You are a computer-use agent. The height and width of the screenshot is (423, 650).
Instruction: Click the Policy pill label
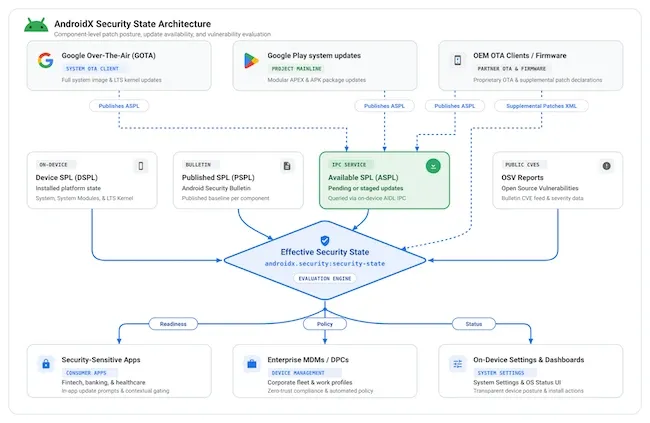pyautogui.click(x=325, y=324)
